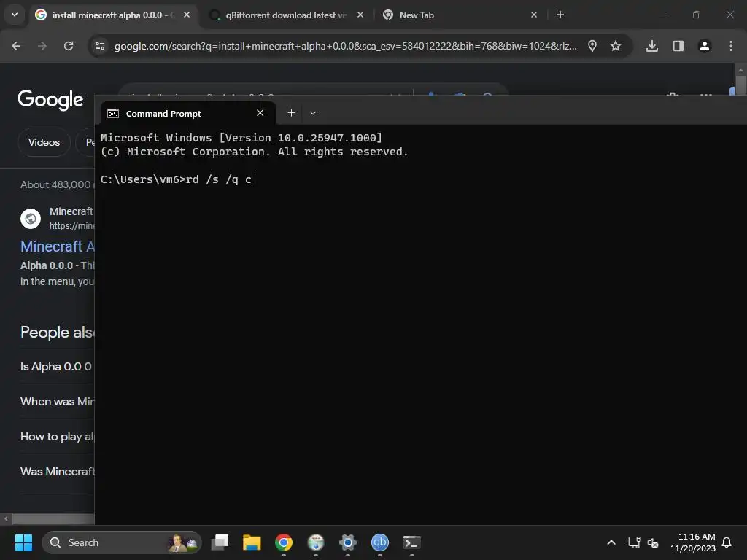This screenshot has height=560, width=747.
Task: Expand the 'How to play al...' question
Action: click(x=57, y=437)
